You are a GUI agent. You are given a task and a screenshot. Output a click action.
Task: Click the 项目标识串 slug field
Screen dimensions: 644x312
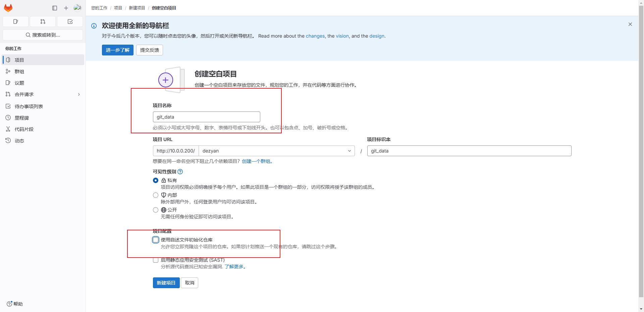pos(469,151)
